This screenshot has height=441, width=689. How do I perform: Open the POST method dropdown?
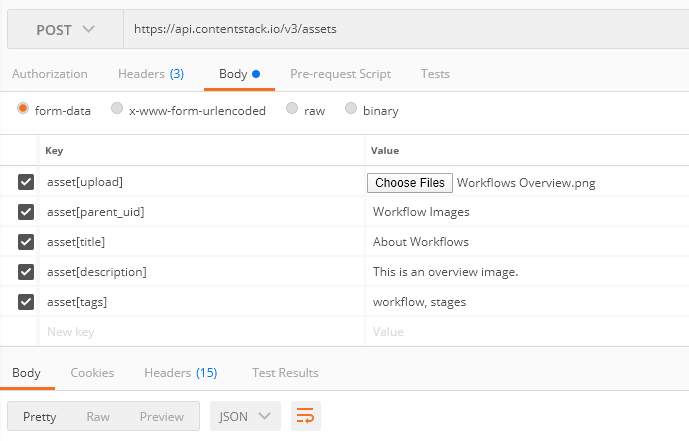click(x=66, y=29)
